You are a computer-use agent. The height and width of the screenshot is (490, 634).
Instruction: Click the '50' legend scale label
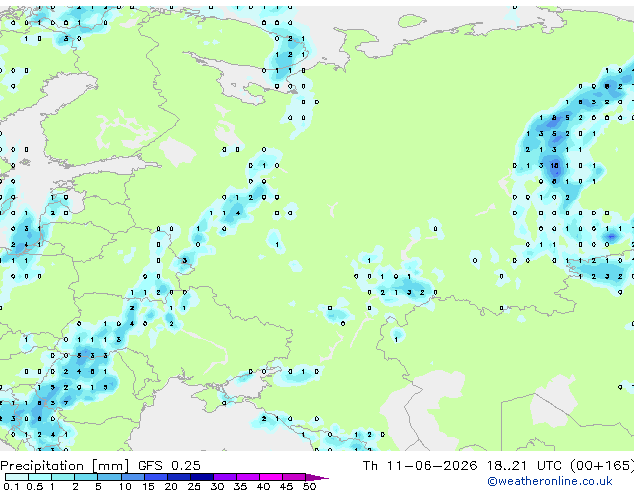pos(309,486)
